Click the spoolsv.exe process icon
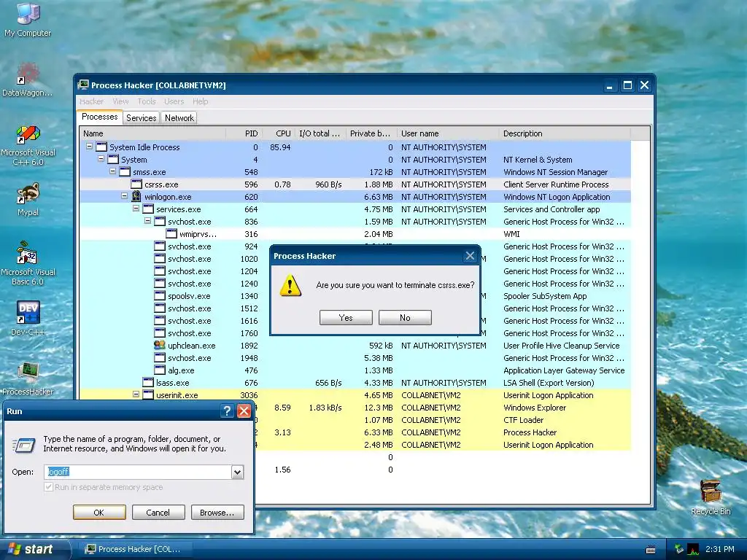Viewport: 747px width, 560px height. point(160,296)
